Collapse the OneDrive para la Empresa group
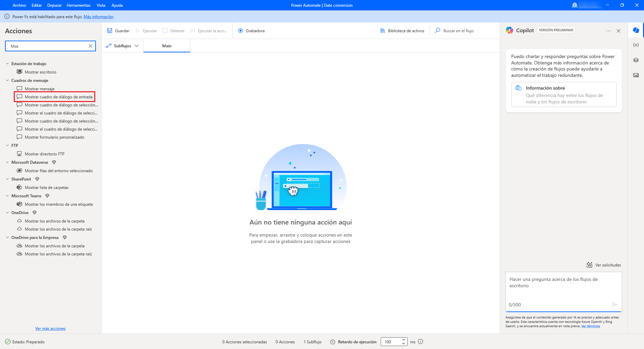Screen dimensions: 644x349 (x=7, y=237)
